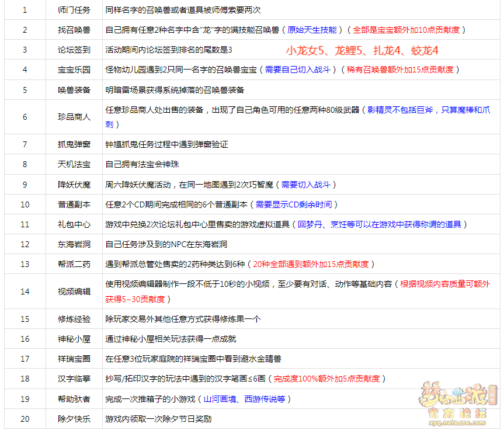504x430 pixels.
Task: Select the 珍品商人 cell
Action: point(74,117)
